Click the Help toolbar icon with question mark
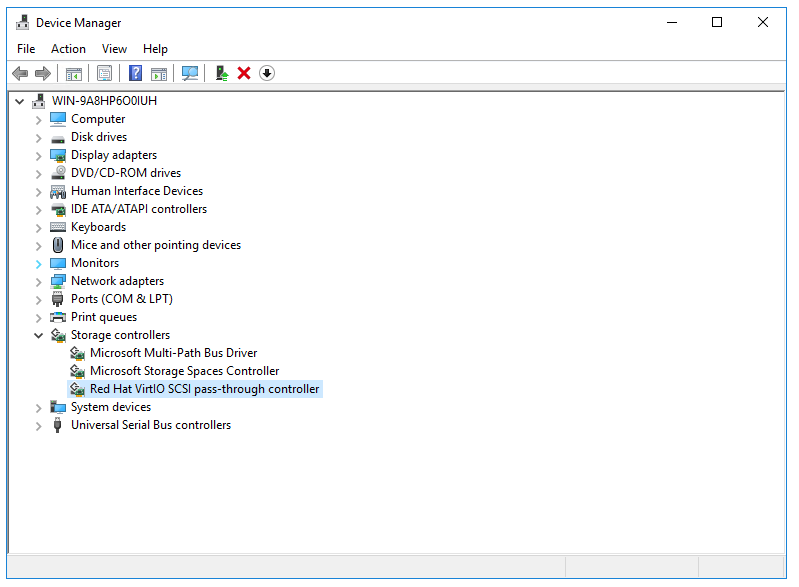The image size is (799, 587). [x=135, y=73]
